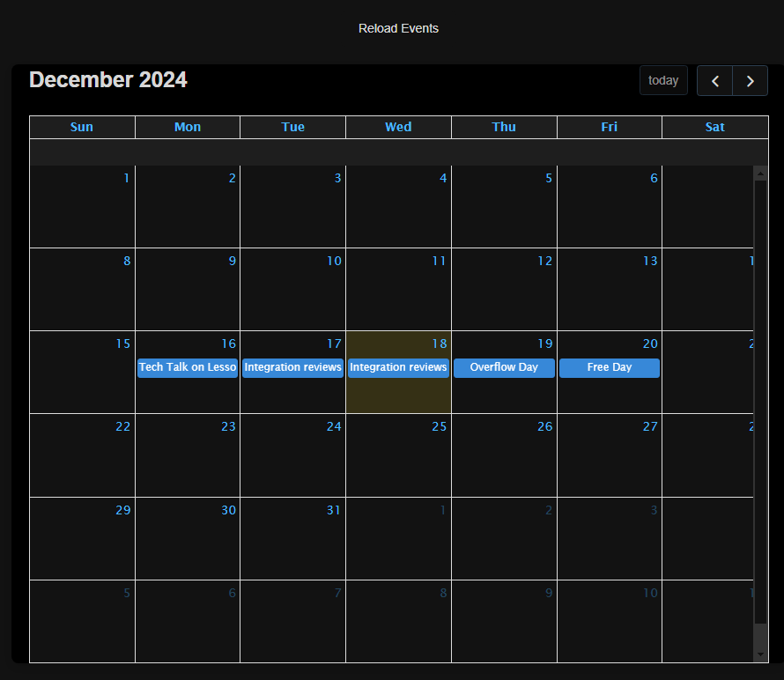
Task: Open the Free Day event
Action: click(x=610, y=367)
